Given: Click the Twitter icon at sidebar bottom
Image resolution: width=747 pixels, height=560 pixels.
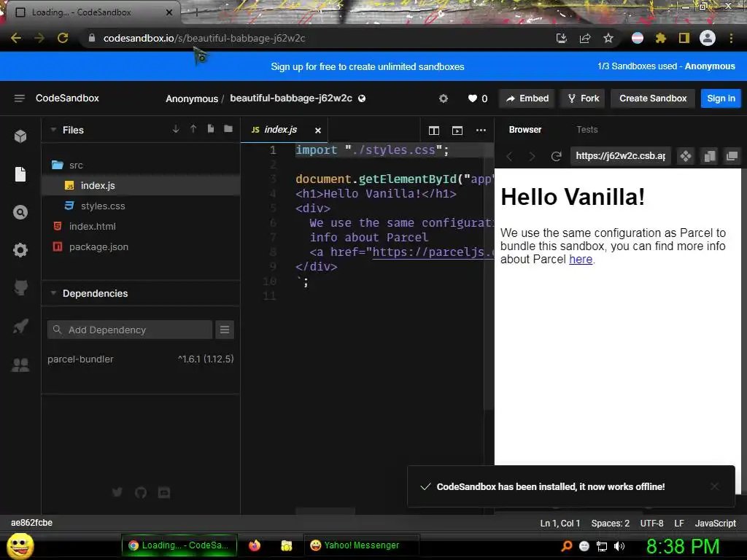Looking at the screenshot, I should pos(117,492).
